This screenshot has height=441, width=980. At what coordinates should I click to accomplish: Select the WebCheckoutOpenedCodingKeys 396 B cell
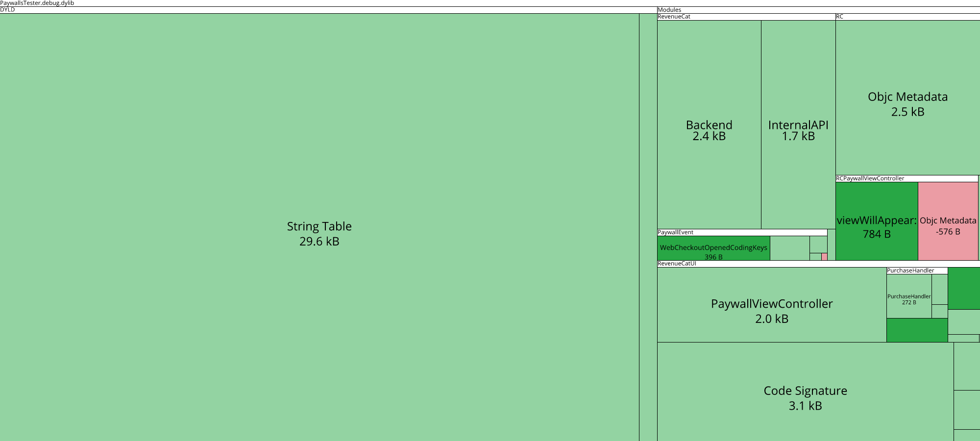pyautogui.click(x=713, y=248)
